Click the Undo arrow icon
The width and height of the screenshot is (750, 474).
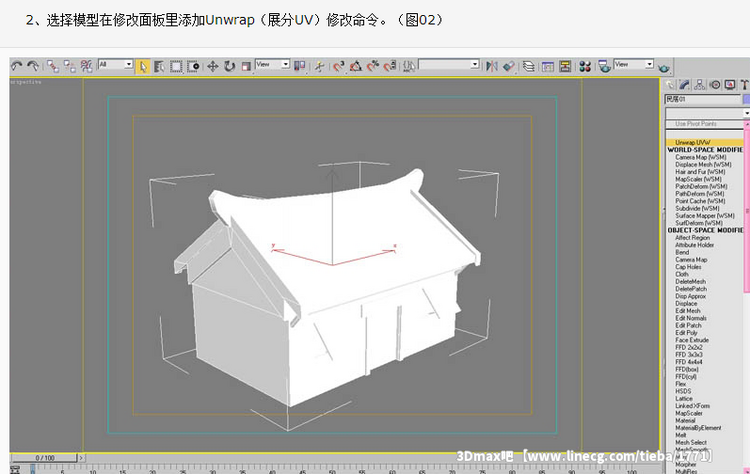pyautogui.click(x=17, y=66)
